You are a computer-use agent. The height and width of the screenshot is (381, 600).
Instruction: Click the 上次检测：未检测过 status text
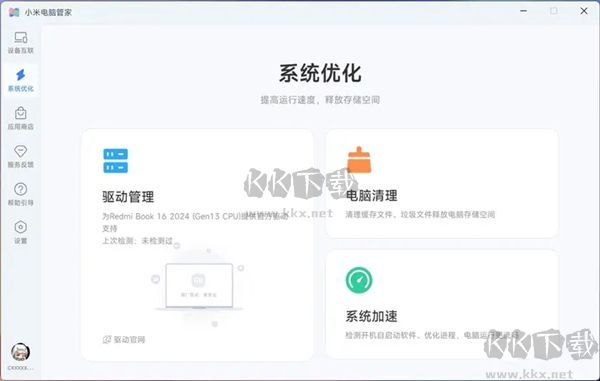[138, 241]
